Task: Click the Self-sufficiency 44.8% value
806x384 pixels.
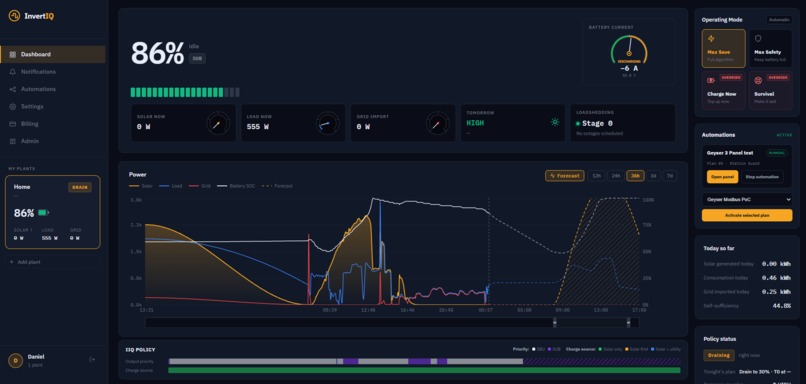Action: [x=781, y=306]
